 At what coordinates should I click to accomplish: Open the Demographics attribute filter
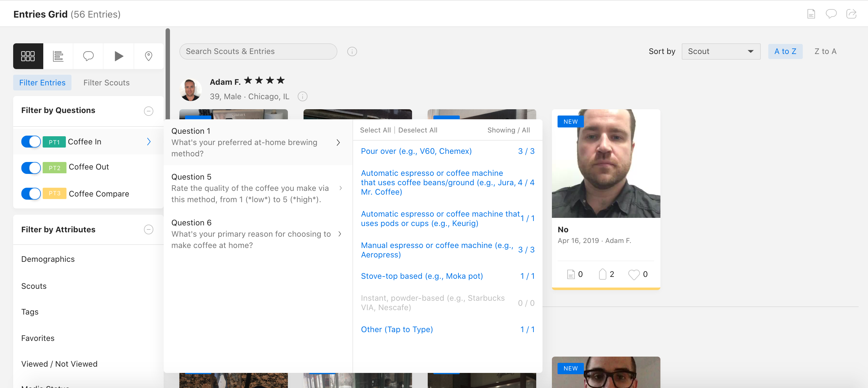point(48,259)
